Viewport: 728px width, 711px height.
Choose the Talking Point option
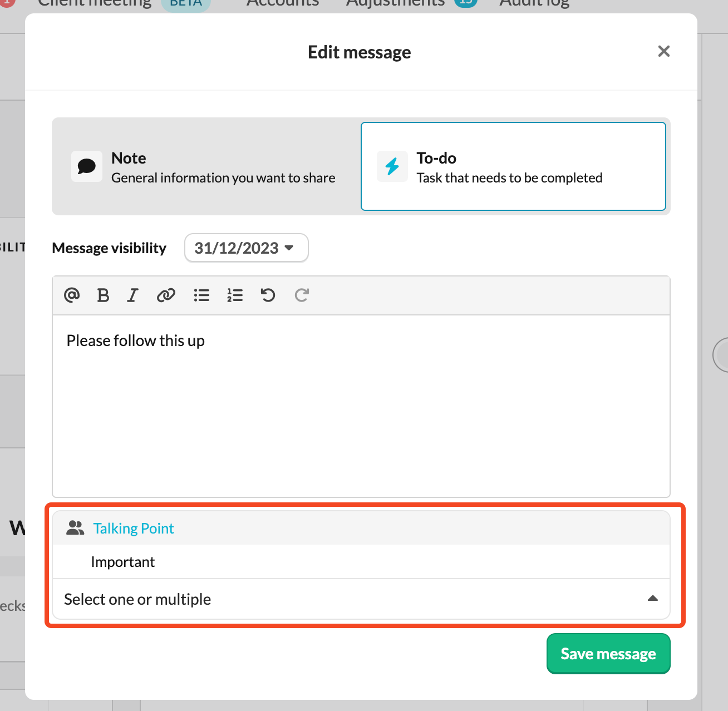(x=134, y=529)
